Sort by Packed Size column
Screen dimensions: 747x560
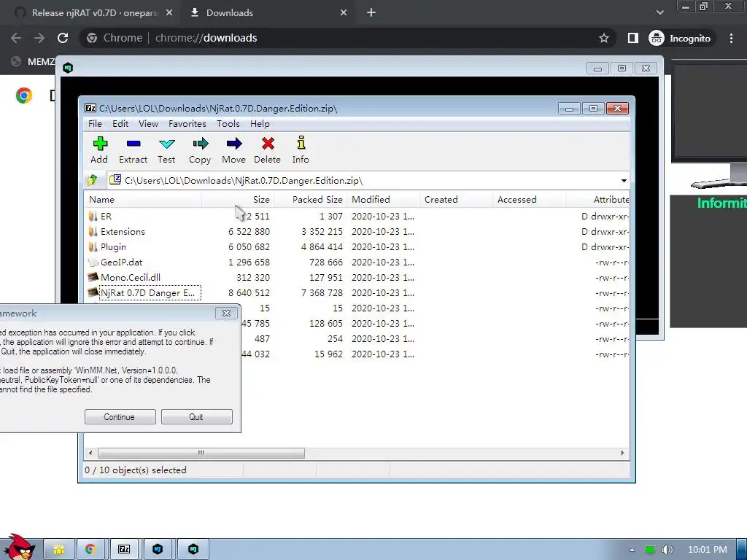[310, 200]
